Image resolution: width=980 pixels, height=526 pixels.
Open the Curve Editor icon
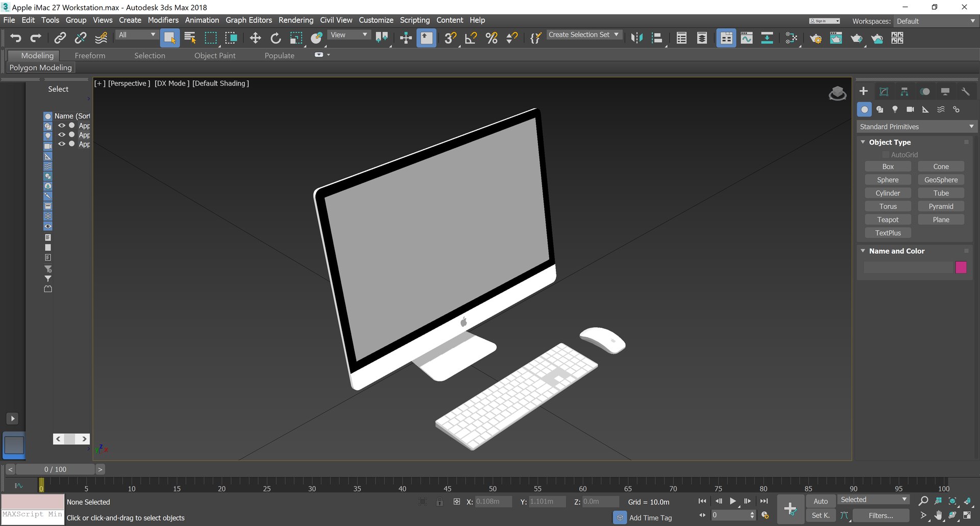pyautogui.click(x=747, y=38)
